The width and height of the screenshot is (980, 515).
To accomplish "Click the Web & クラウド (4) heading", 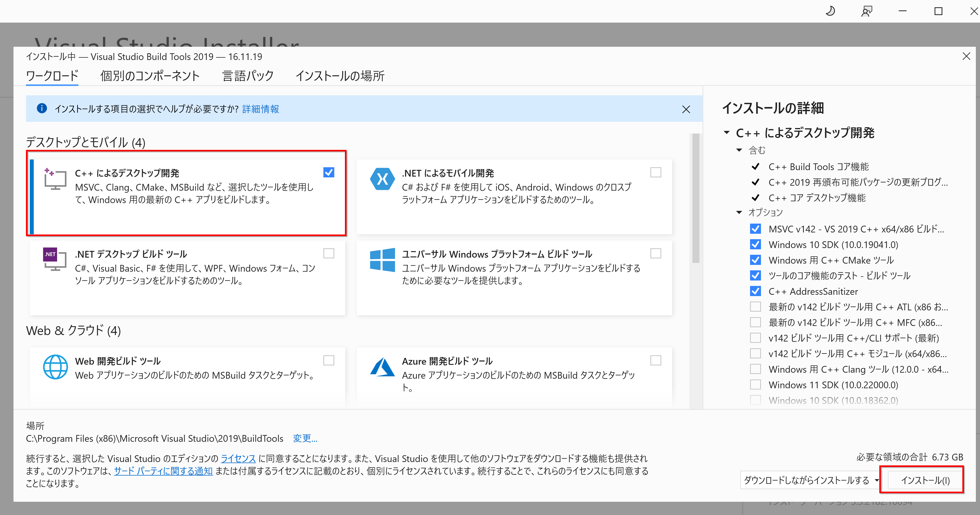I will point(73,330).
